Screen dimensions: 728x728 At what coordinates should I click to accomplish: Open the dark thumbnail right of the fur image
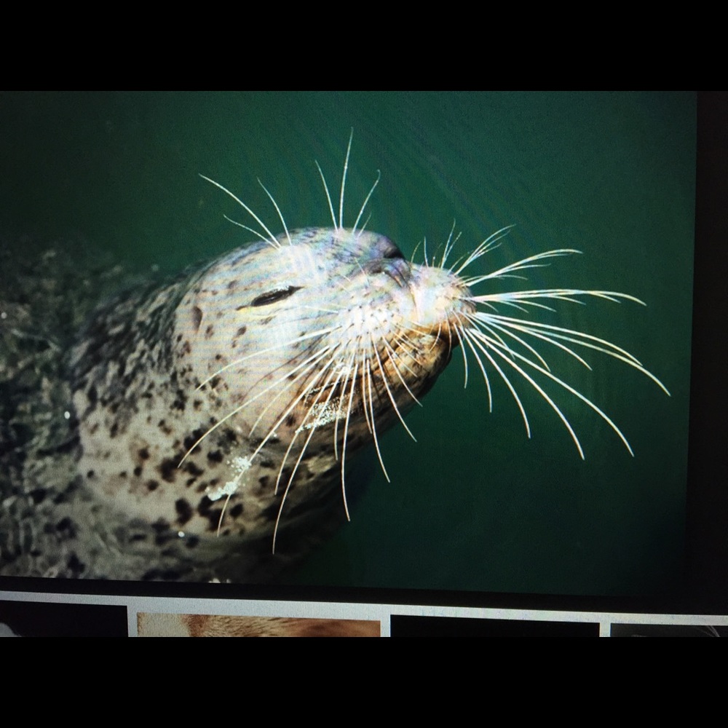(x=494, y=625)
